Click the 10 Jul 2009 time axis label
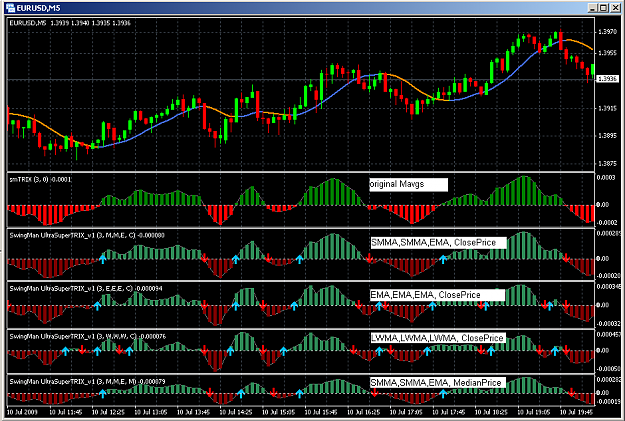 pos(22,412)
